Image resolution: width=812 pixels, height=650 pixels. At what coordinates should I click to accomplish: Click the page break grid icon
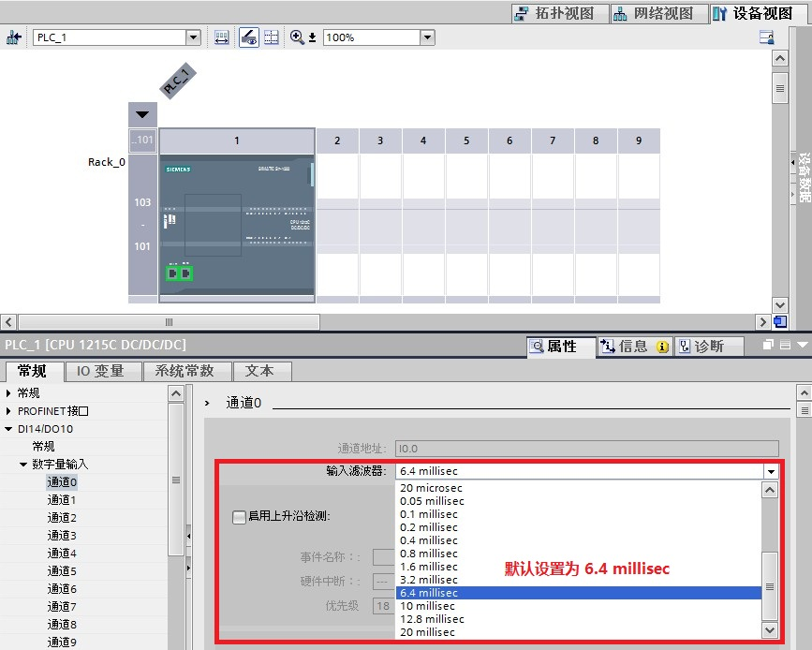[272, 37]
